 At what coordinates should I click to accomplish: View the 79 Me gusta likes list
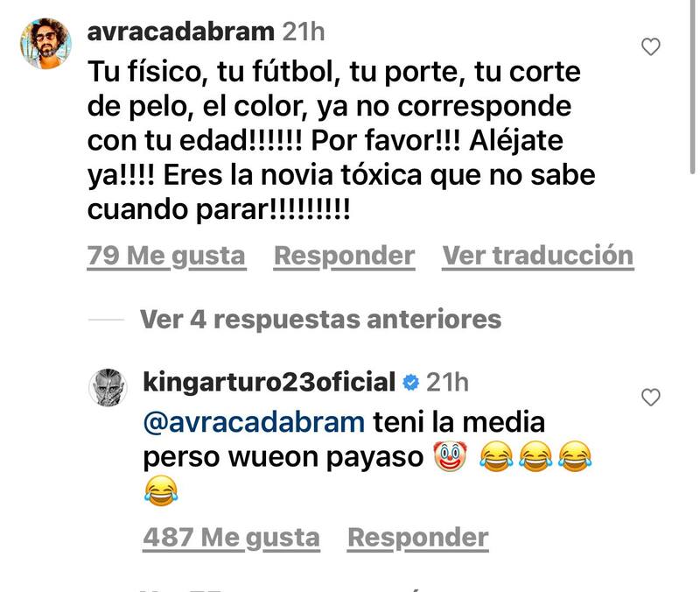pos(166,256)
